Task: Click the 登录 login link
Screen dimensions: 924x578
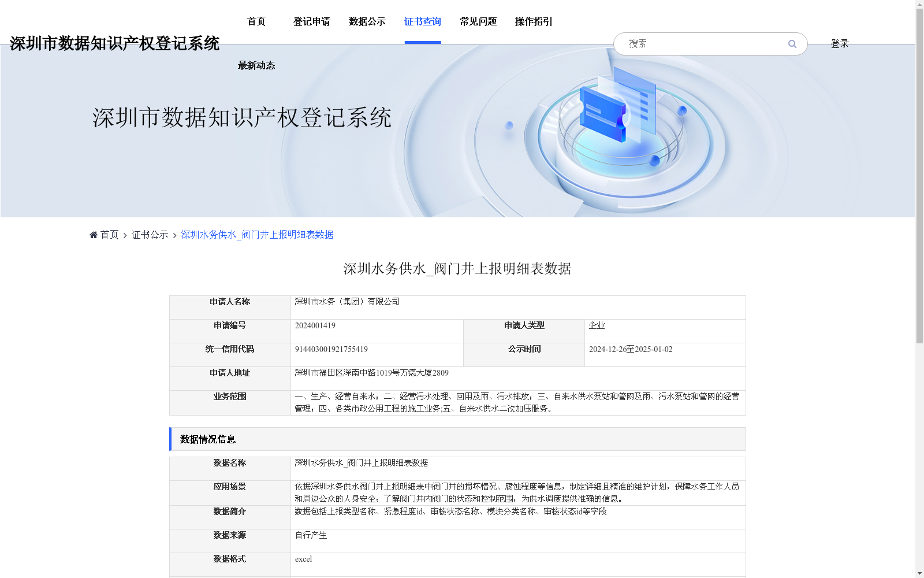Action: [x=840, y=43]
